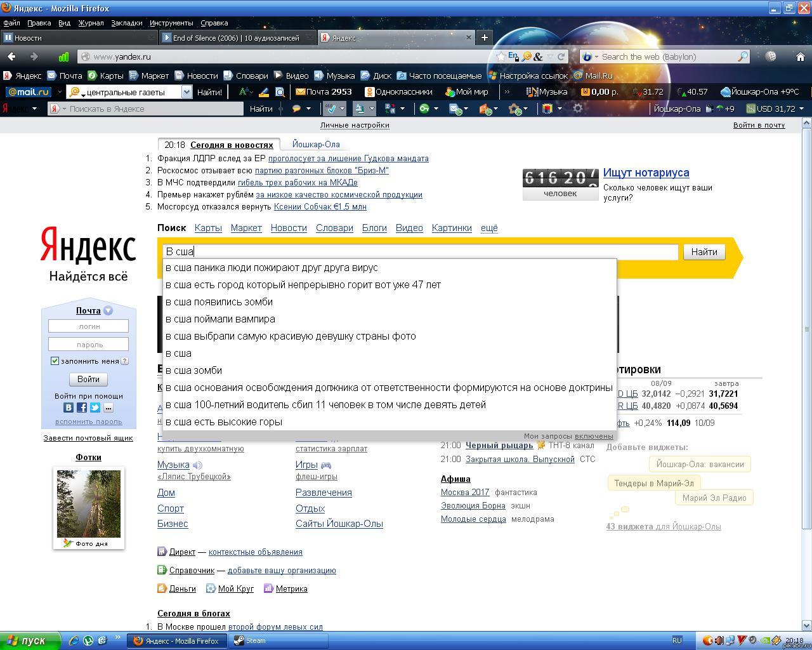This screenshot has height=650, width=812.
Task: Go to the Firefox home page icon
Action: pos(800,56)
